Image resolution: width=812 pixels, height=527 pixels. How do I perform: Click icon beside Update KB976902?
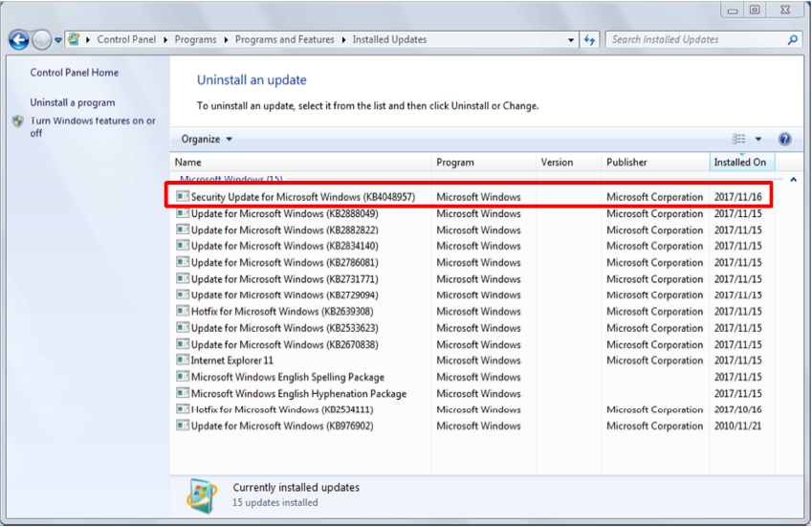(x=183, y=426)
